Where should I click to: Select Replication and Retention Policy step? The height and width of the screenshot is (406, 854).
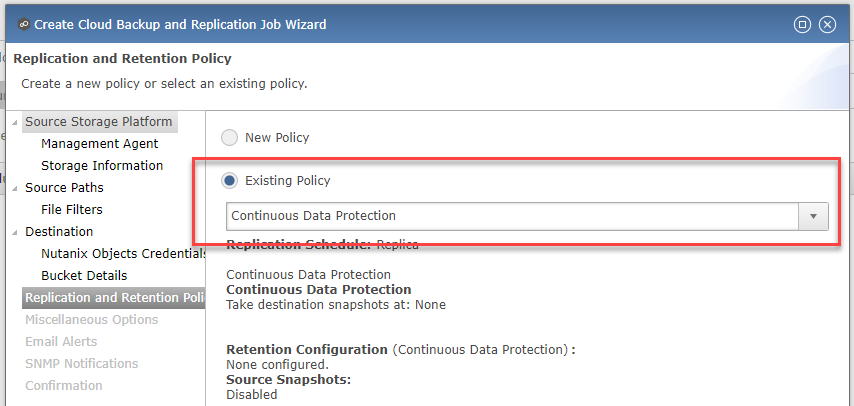coord(113,298)
